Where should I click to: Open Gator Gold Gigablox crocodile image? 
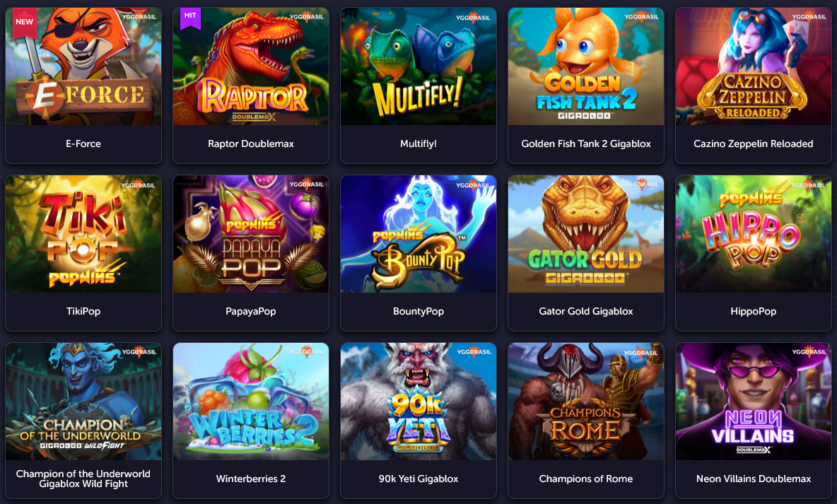(586, 234)
